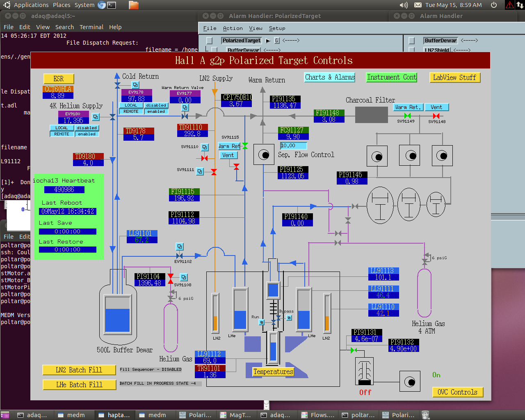Viewport: 525px width, 420px height.
Task: Switch to MagT... window in taskbar
Action: pyautogui.click(x=237, y=415)
